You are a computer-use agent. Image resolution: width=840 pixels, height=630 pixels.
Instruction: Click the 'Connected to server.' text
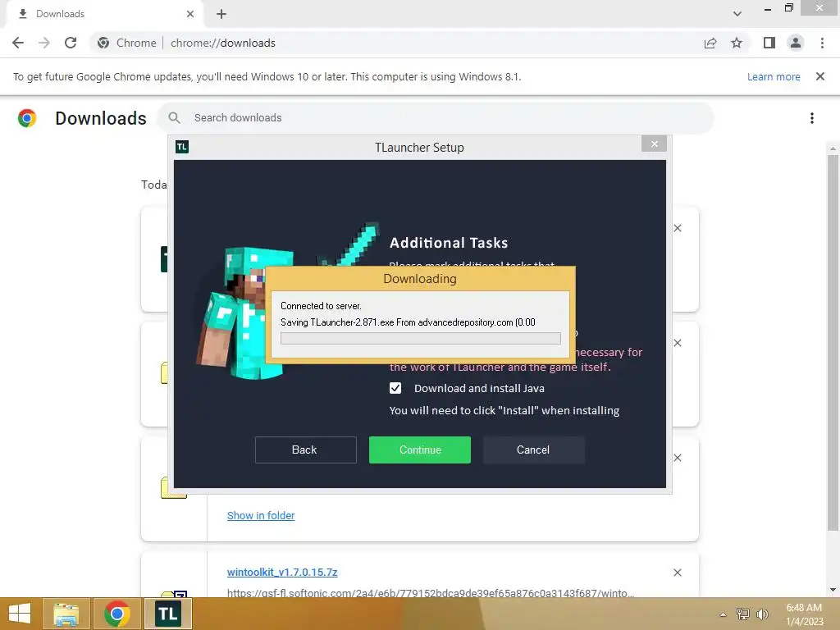point(321,306)
